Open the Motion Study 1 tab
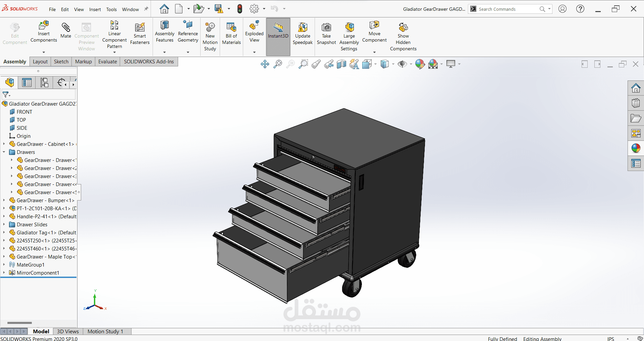This screenshot has height=341, width=644. pos(105,331)
